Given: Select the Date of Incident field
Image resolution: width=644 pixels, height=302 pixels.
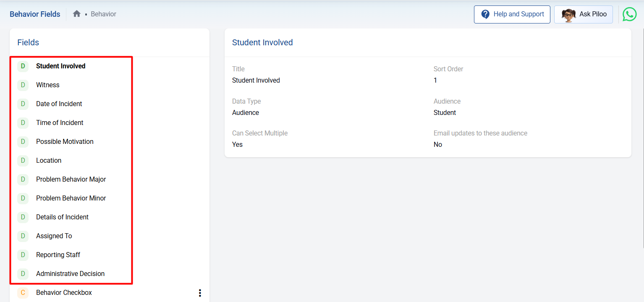Looking at the screenshot, I should click(59, 104).
